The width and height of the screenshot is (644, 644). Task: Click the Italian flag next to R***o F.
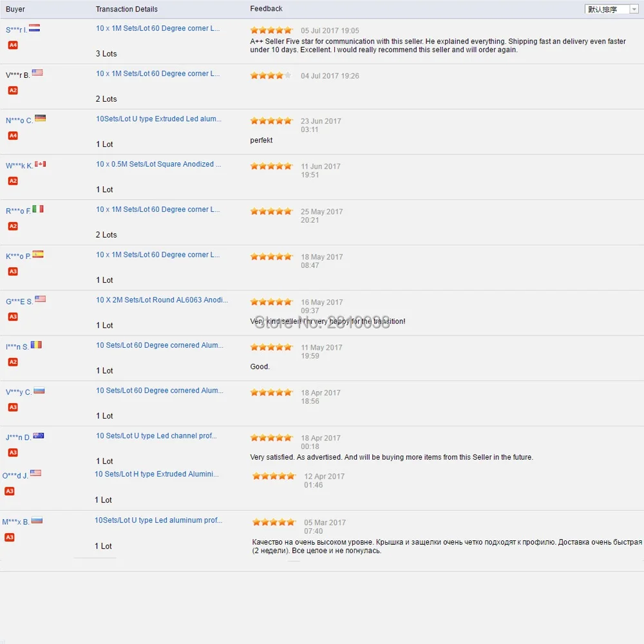point(38,209)
